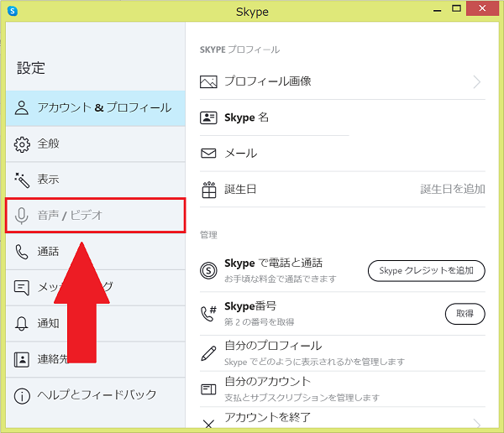Click Skype クレジットを追加 button
This screenshot has width=504, height=433.
pos(427,271)
